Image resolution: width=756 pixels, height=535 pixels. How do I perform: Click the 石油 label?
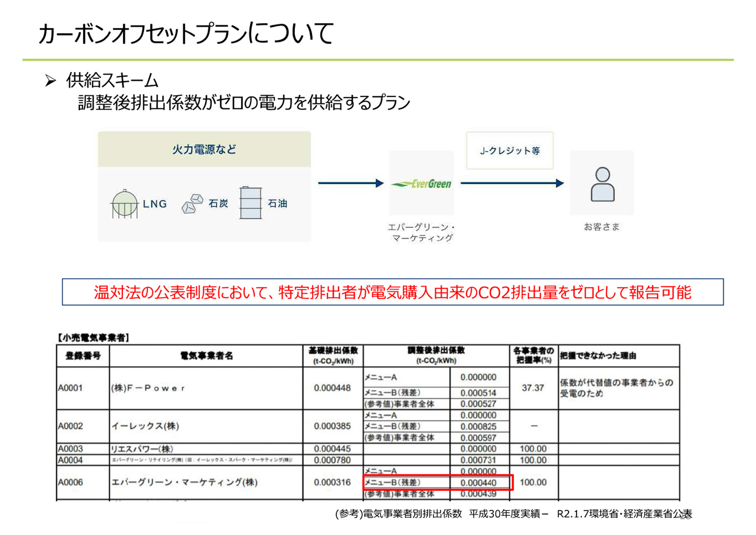[x=277, y=203]
